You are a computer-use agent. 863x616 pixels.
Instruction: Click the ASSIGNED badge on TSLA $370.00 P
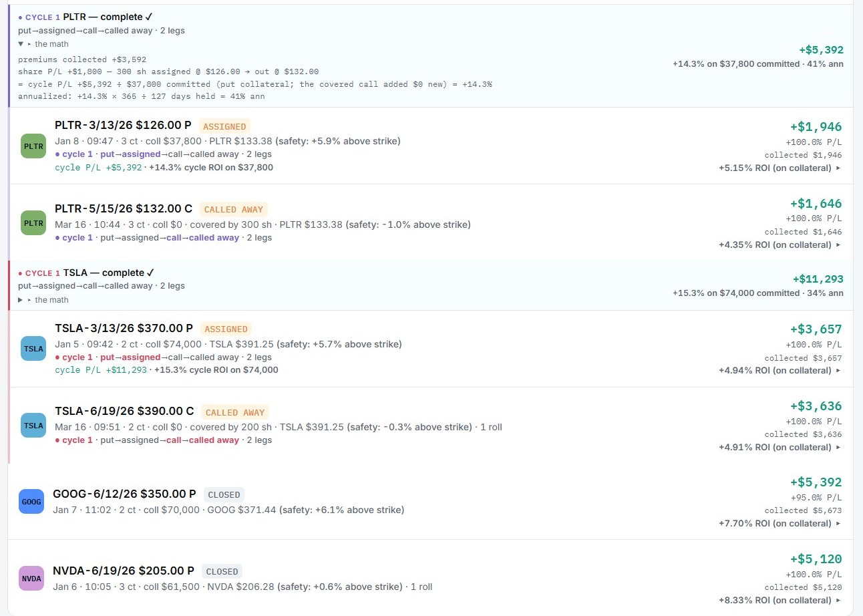[x=226, y=329]
